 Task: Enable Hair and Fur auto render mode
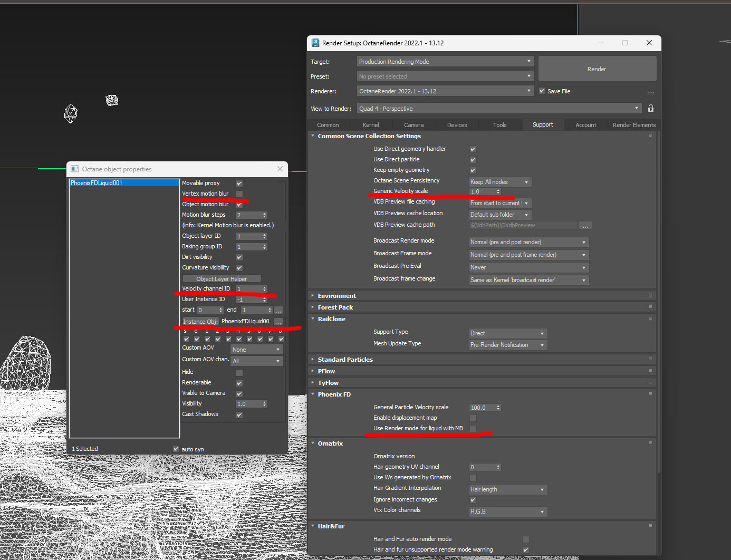coord(526,539)
